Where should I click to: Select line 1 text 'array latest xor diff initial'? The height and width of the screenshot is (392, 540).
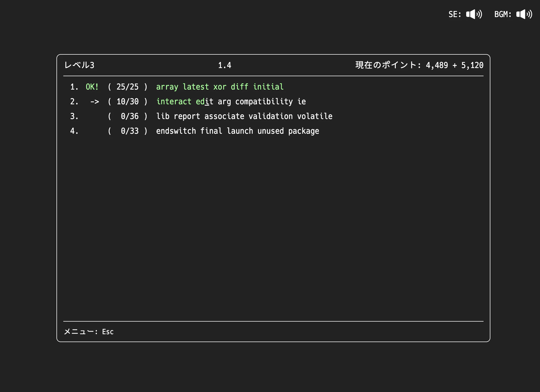(220, 87)
